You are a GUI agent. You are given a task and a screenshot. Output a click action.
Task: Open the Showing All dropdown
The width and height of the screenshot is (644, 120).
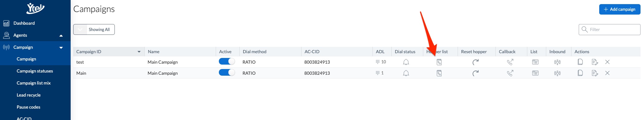(x=94, y=29)
